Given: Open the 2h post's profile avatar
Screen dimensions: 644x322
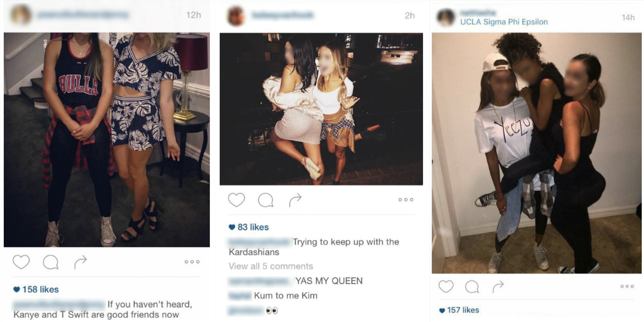Looking at the screenshot, I should tap(236, 16).
